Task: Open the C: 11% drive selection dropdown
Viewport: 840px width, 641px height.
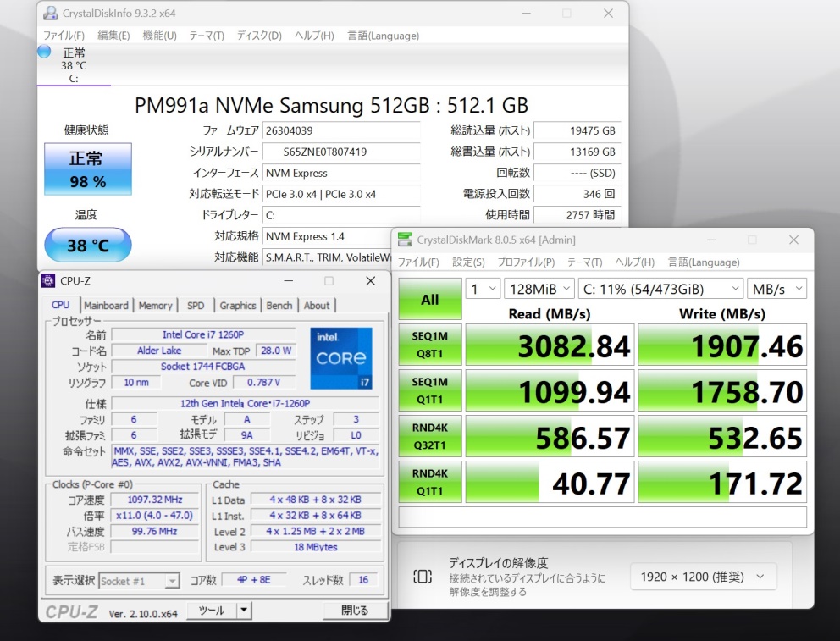Action: 660,290
